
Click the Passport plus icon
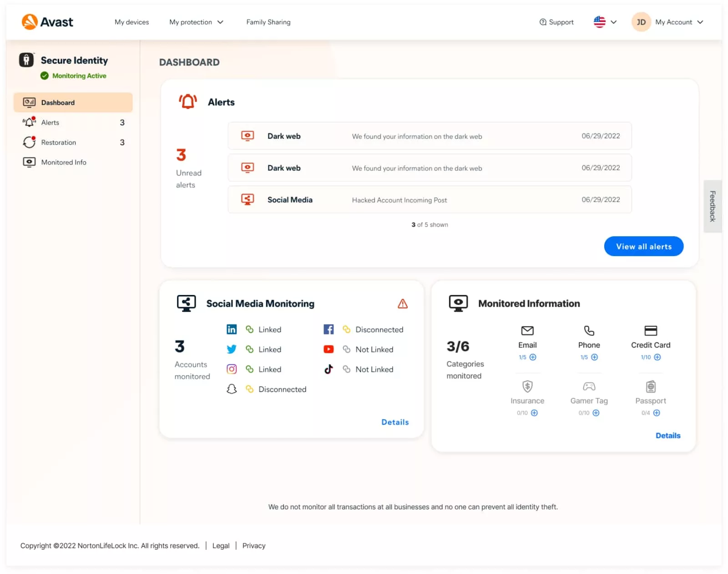point(657,413)
